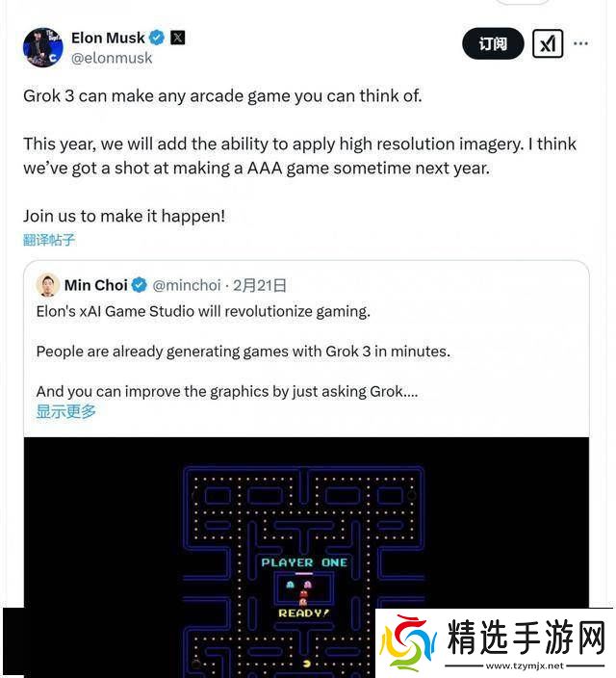This screenshot has width=616, height=678.
Task: Click the 精选手游网 colorful swirl logo
Action: (x=408, y=643)
